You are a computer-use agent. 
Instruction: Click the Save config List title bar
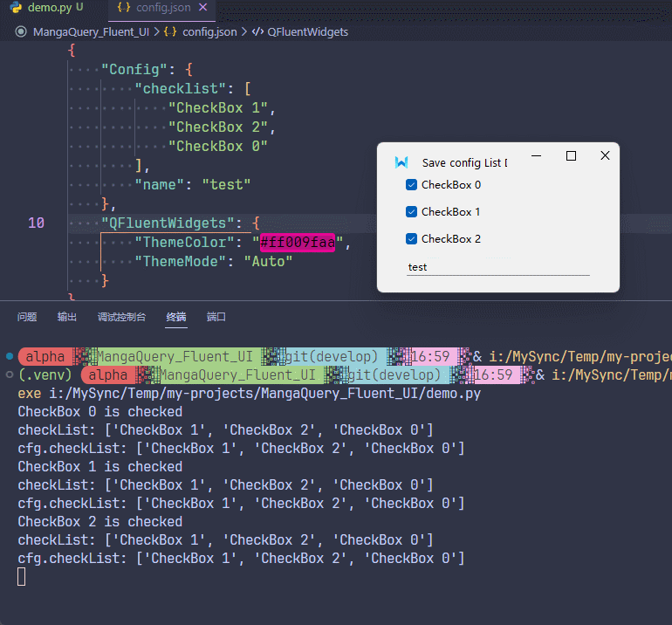(465, 163)
